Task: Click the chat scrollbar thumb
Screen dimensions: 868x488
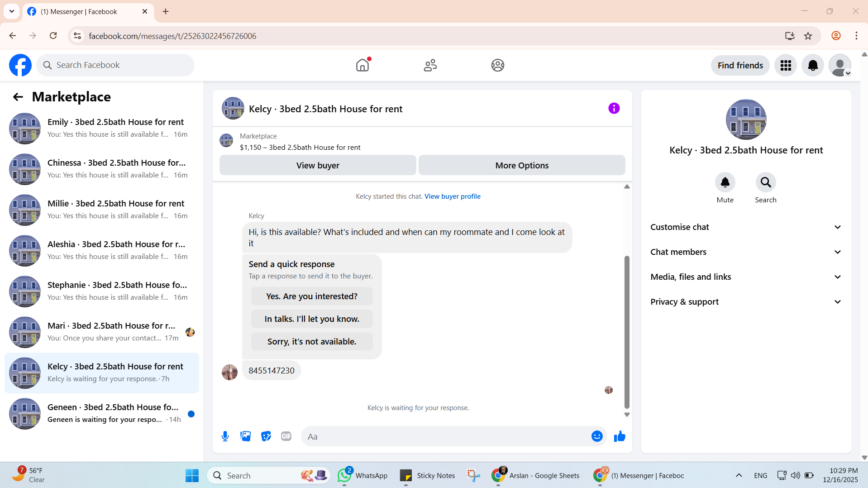Action: 627,332
